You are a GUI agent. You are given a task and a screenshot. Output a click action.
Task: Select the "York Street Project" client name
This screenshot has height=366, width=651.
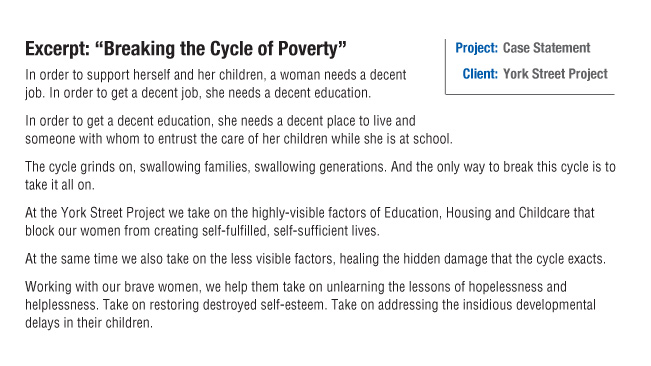pyautogui.click(x=555, y=74)
